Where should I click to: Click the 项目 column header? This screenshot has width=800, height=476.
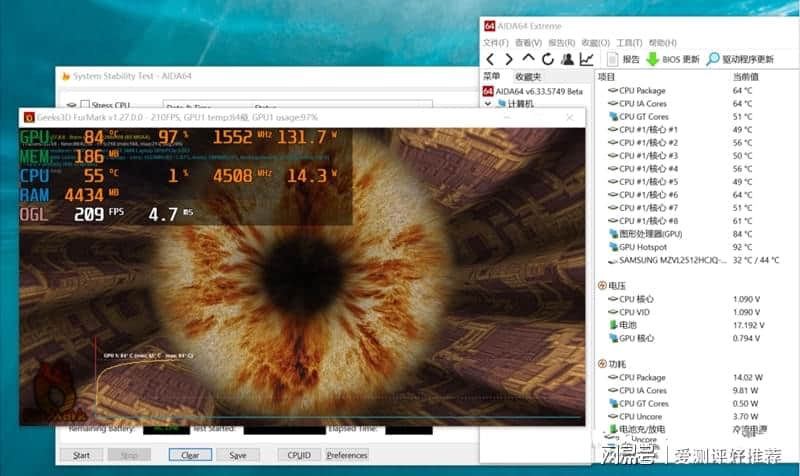(x=607, y=77)
